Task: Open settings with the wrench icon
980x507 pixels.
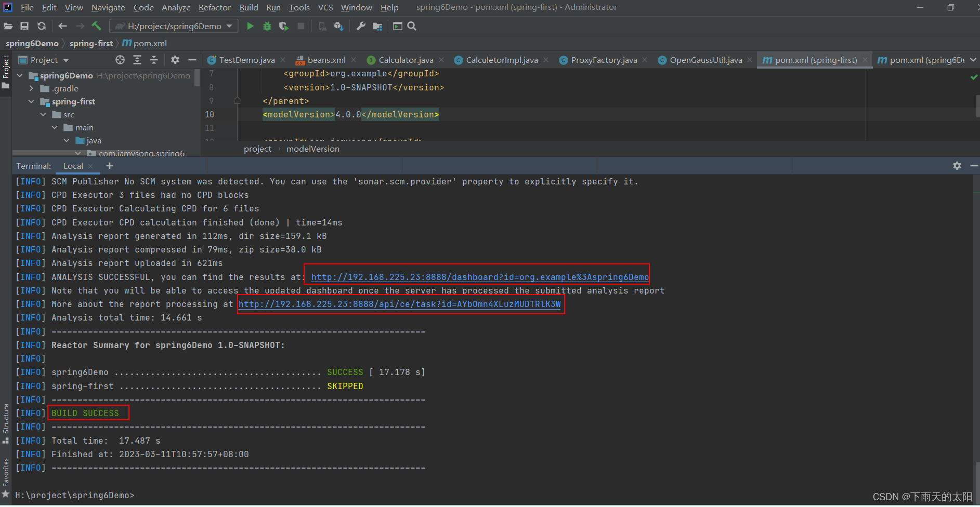Action: click(361, 26)
